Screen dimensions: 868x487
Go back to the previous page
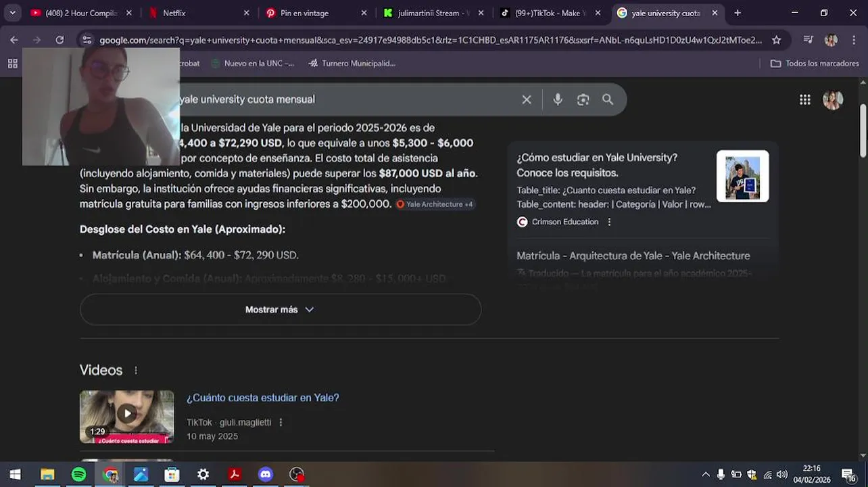(x=14, y=40)
